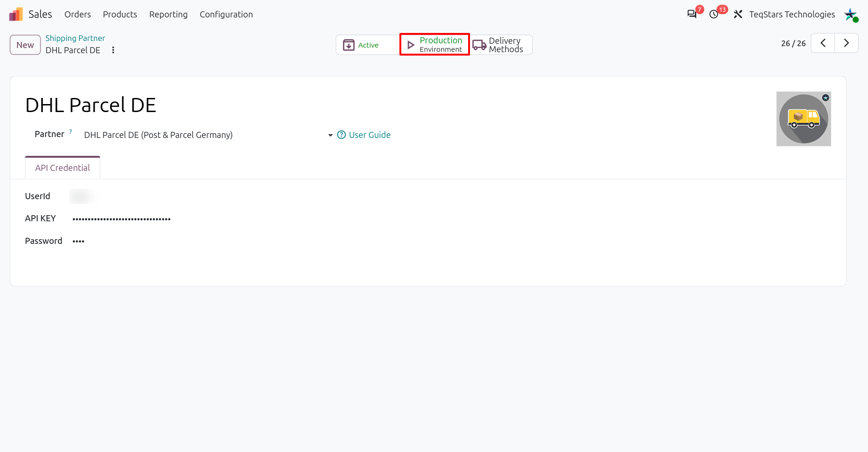The height and width of the screenshot is (452, 868).
Task: Open the user avatar menu
Action: 851,14
